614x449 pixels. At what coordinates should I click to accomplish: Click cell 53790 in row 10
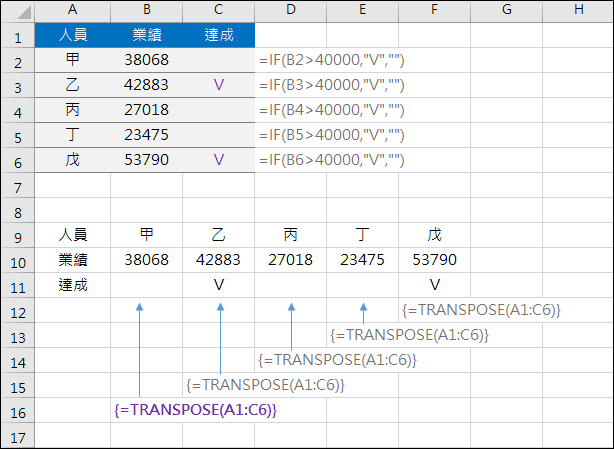click(x=434, y=260)
